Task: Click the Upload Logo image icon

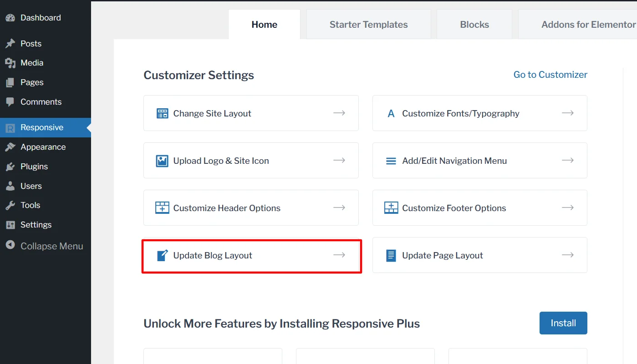Action: coord(162,161)
